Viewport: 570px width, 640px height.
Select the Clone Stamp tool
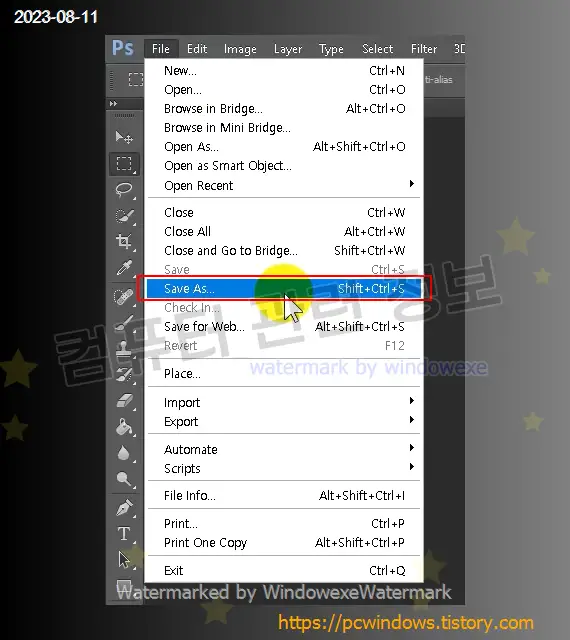click(x=124, y=349)
